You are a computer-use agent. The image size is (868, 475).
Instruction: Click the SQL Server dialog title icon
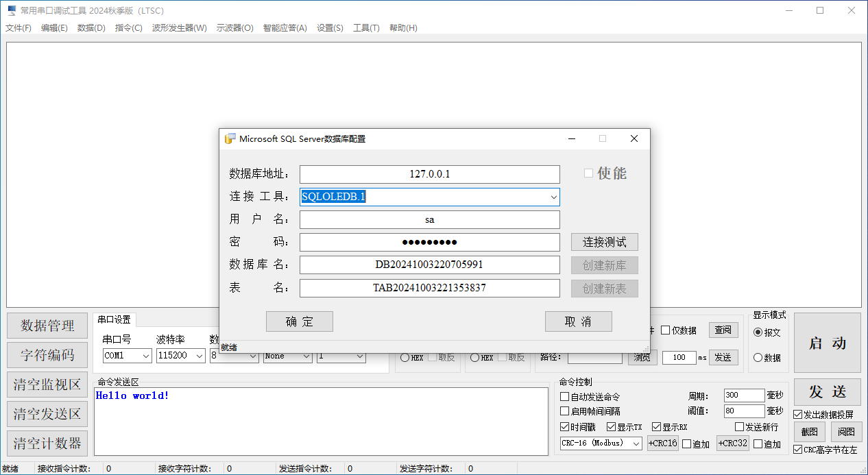pyautogui.click(x=230, y=138)
